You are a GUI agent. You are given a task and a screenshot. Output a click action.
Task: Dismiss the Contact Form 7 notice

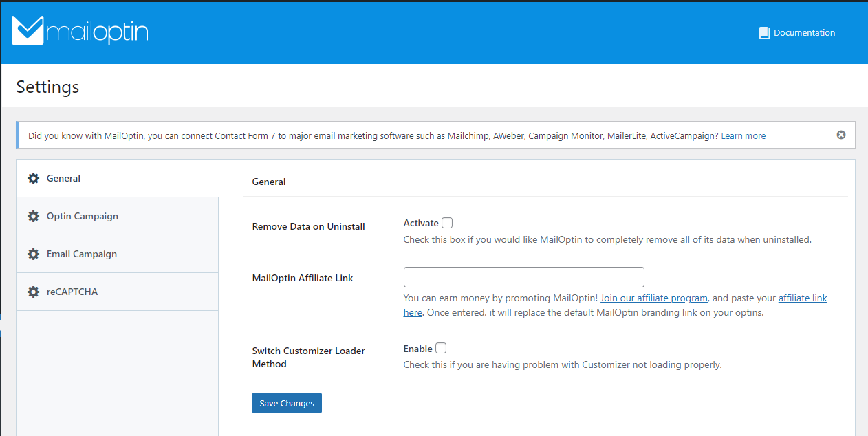click(x=840, y=135)
